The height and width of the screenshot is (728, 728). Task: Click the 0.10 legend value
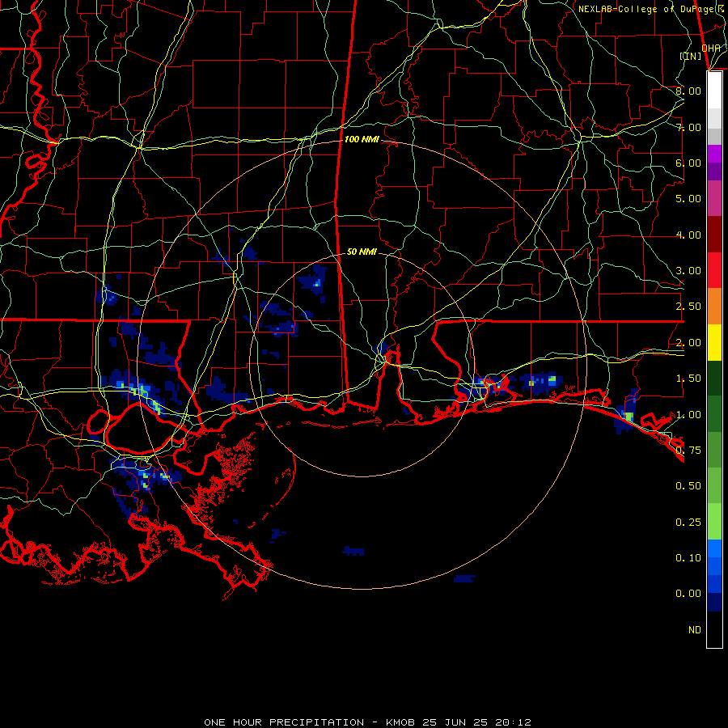pos(688,558)
